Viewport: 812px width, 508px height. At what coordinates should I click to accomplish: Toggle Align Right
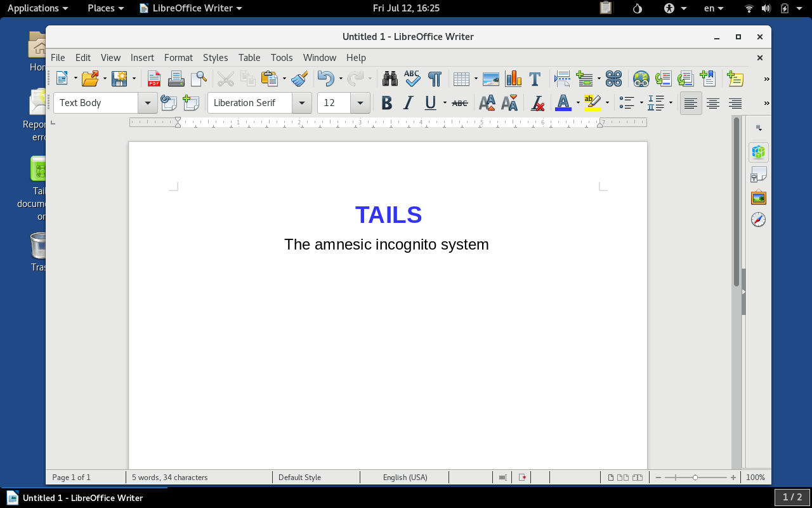pos(735,103)
